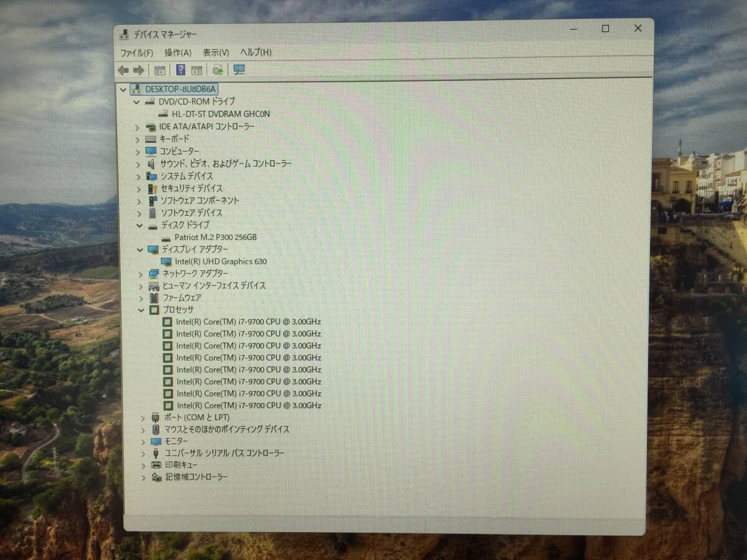The image size is (747, 560).
Task: Click the ファームウェア chip icon
Action: pyautogui.click(x=154, y=298)
